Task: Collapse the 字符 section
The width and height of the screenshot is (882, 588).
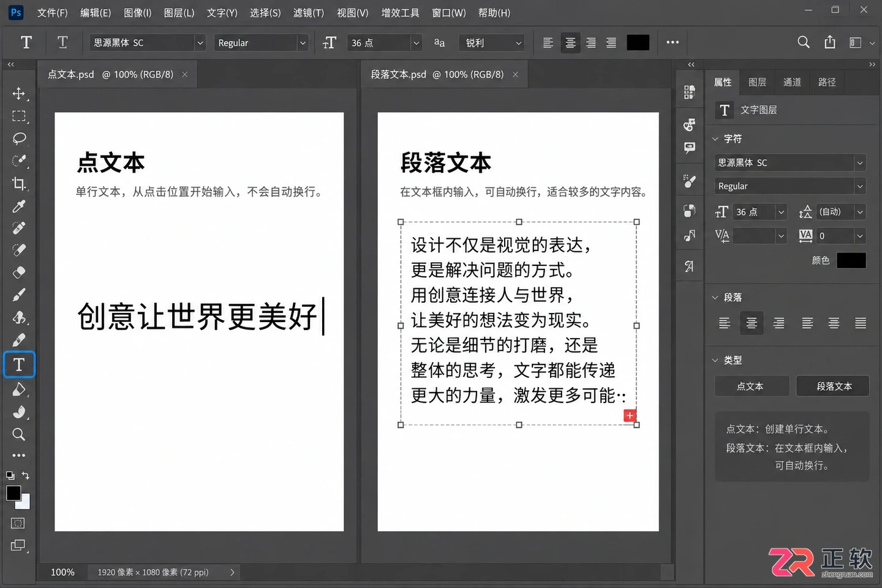Action: point(715,138)
